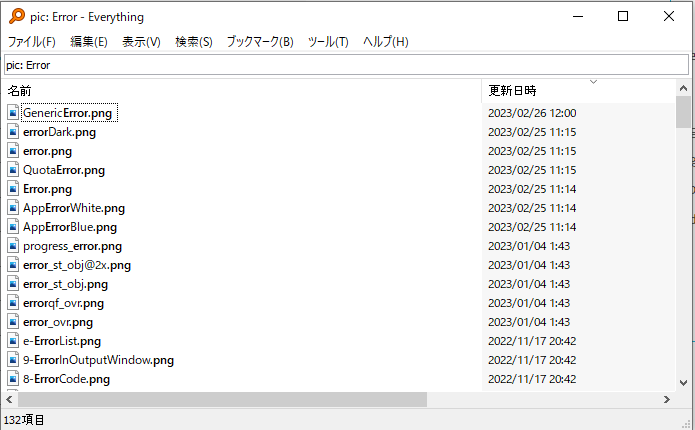The height and width of the screenshot is (430, 695).
Task: Open the 表示(V) menu
Action: coord(141,42)
